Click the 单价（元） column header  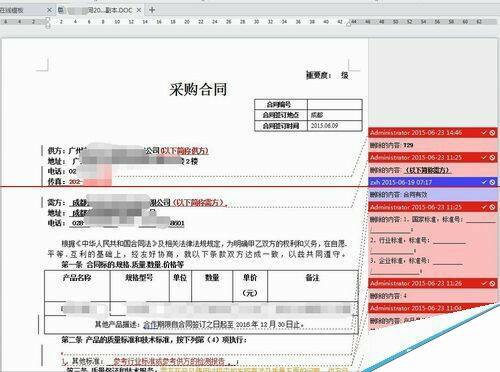pos(250,285)
